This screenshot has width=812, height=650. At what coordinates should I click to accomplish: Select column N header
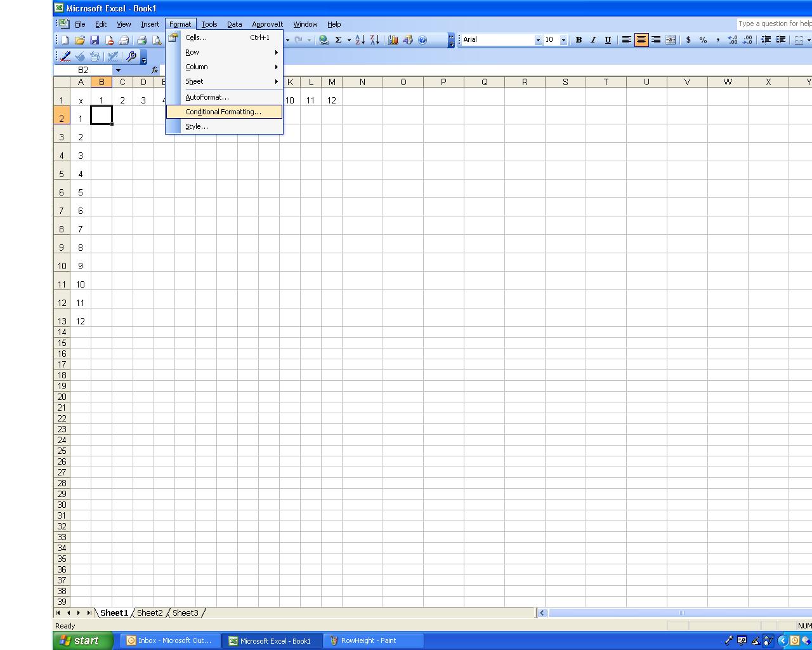(362, 82)
